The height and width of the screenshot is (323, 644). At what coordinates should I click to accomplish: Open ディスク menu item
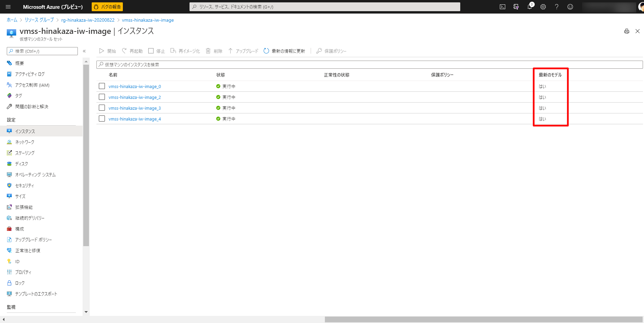(41, 164)
